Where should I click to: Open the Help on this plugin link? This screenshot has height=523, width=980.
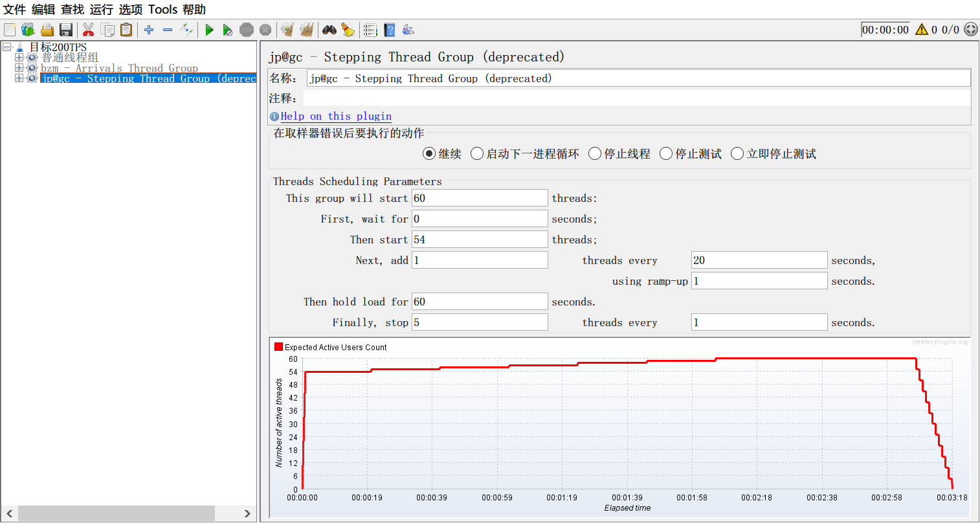click(x=336, y=117)
